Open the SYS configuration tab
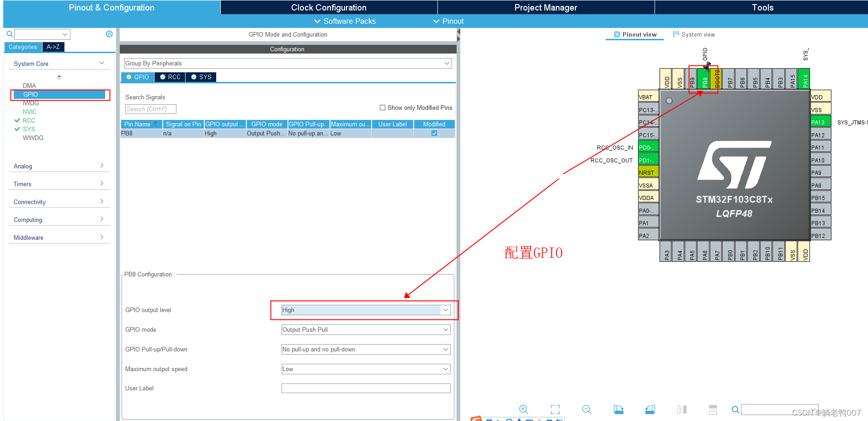 click(201, 77)
